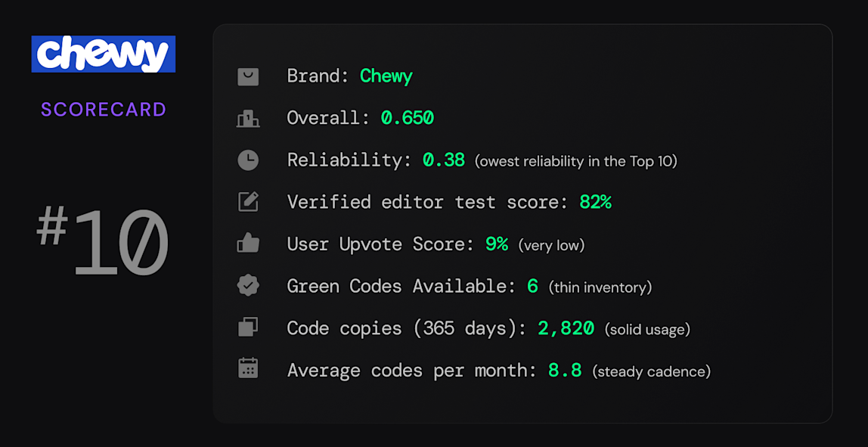Click the 'Brand:' label
Image resolution: width=868 pixels, height=447 pixels.
318,76
